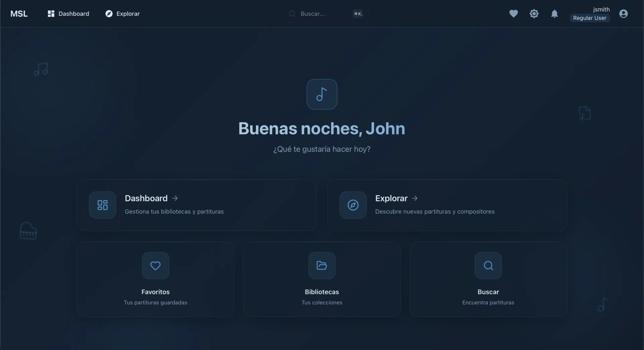This screenshot has height=350, width=644.
Task: Click the arrow beside the Explorar card title
Action: tap(415, 198)
